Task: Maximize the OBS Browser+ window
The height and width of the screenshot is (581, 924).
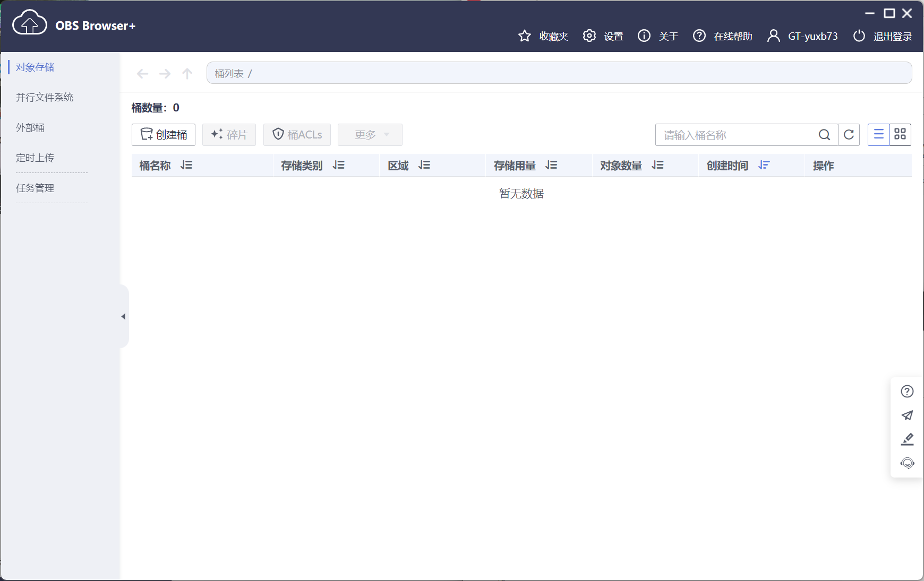Action: coord(889,13)
